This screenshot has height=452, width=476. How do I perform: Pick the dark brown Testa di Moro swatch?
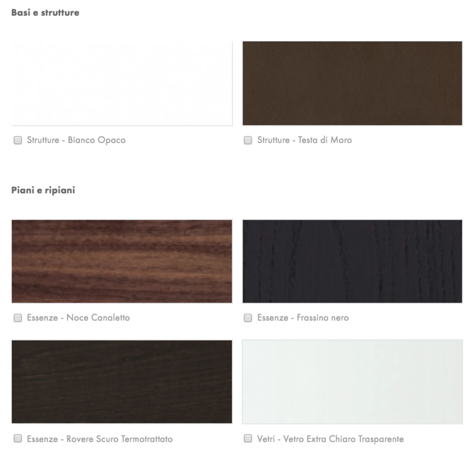352,83
